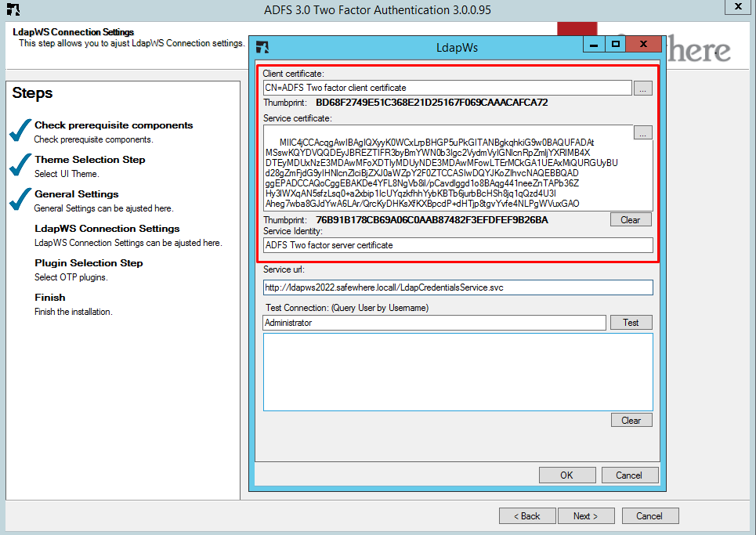
Task: Edit the Test Connection username field
Action: (435, 323)
